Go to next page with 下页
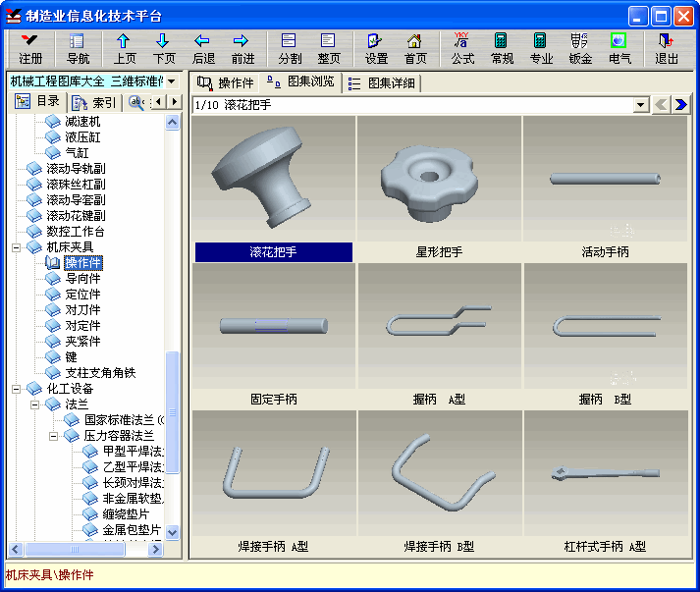The image size is (700, 592). (x=164, y=48)
